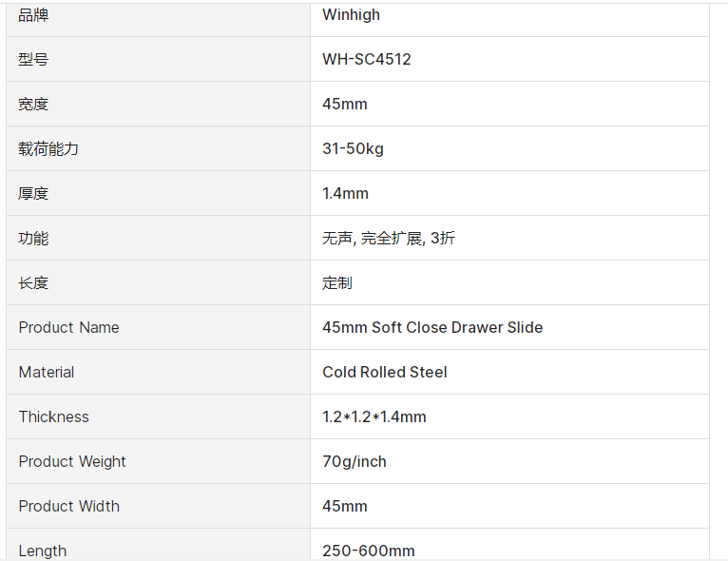This screenshot has height=561, width=728.
Task: Click the 1.4mm thickness value
Action: [345, 193]
